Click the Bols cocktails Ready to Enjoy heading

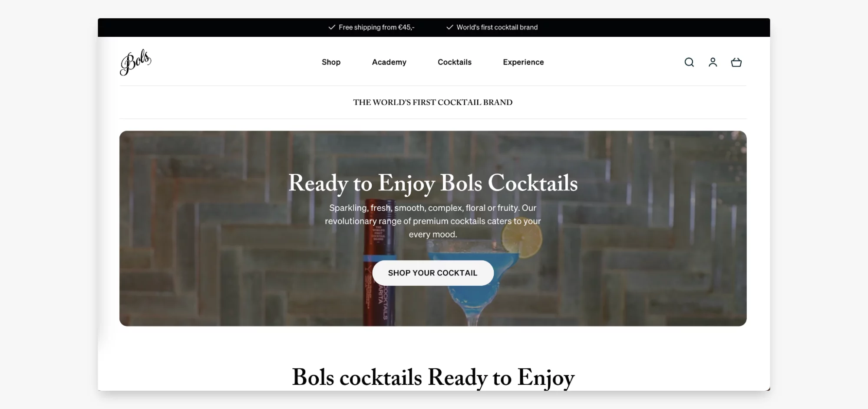433,377
